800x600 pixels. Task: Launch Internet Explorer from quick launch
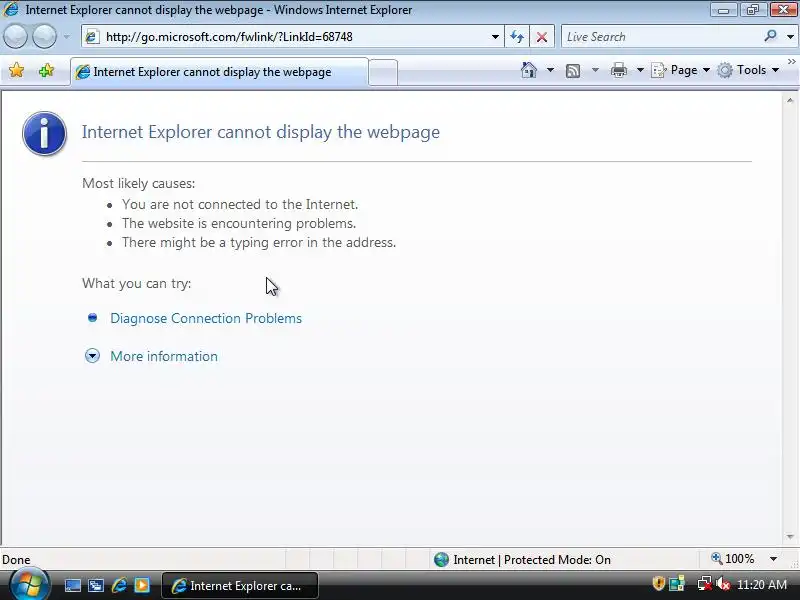(119, 585)
